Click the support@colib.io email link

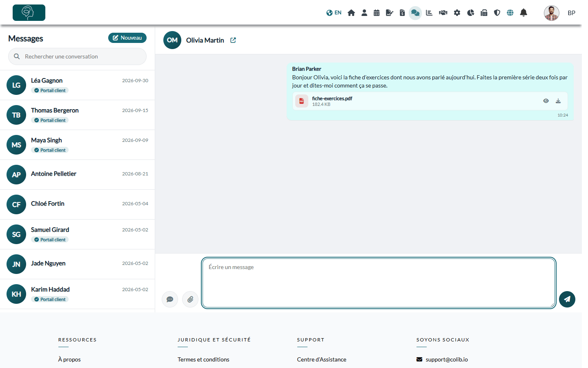coord(447,359)
